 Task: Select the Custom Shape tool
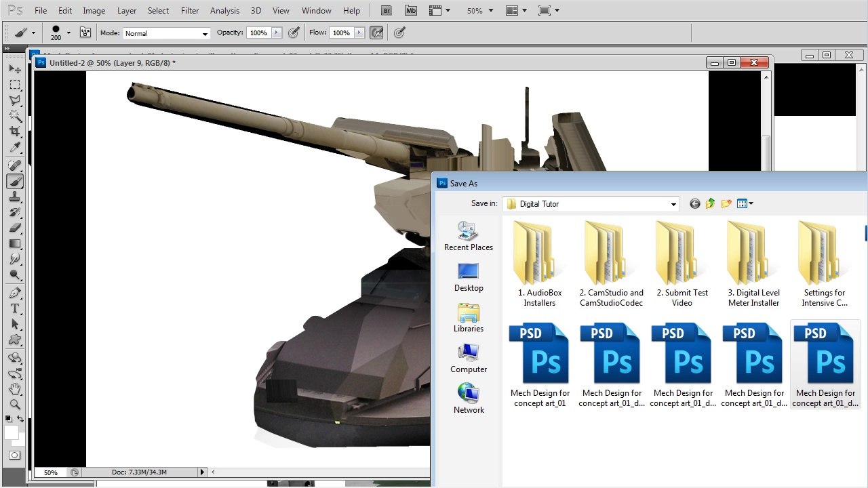[14, 340]
